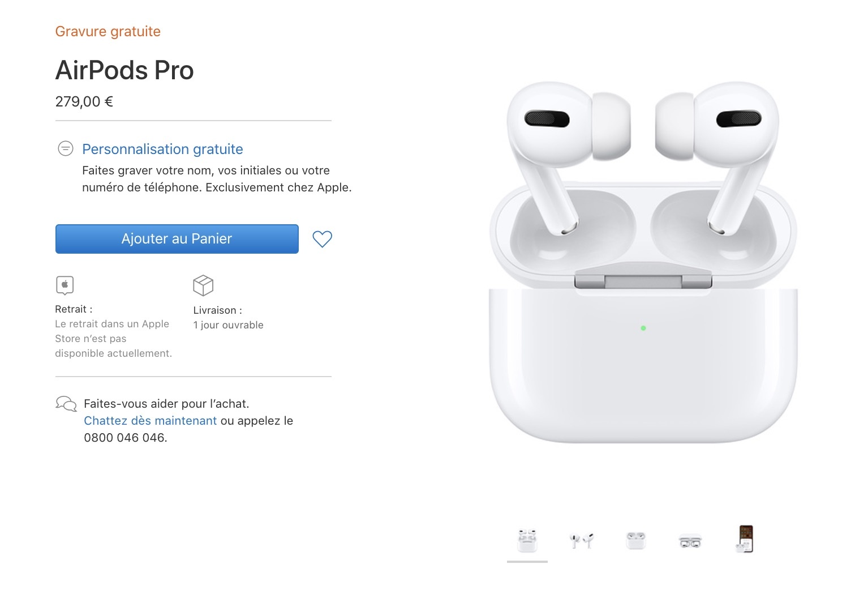Click the Apple Store pickup icon
Image resolution: width=868 pixels, height=598 pixels.
(x=65, y=285)
